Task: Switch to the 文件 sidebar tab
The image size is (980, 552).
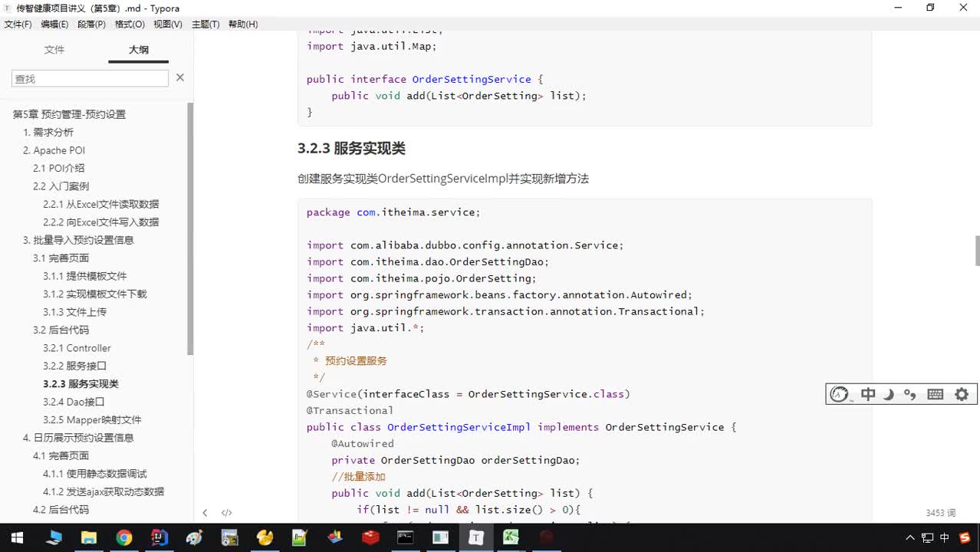Action: tap(54, 50)
